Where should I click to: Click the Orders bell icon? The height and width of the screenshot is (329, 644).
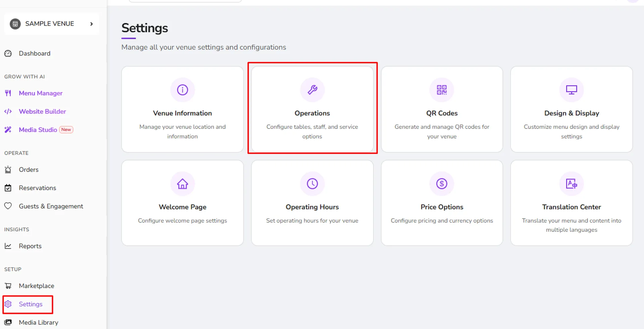click(8, 170)
